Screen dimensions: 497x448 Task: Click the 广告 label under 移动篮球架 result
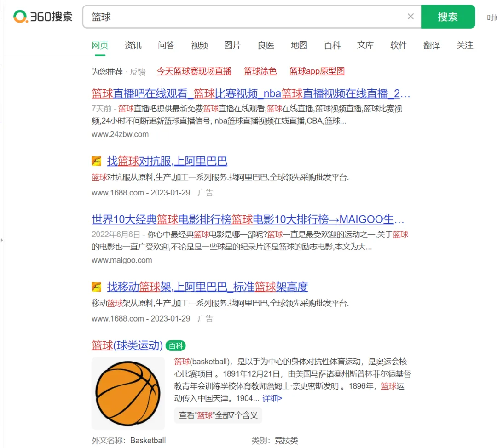(205, 318)
